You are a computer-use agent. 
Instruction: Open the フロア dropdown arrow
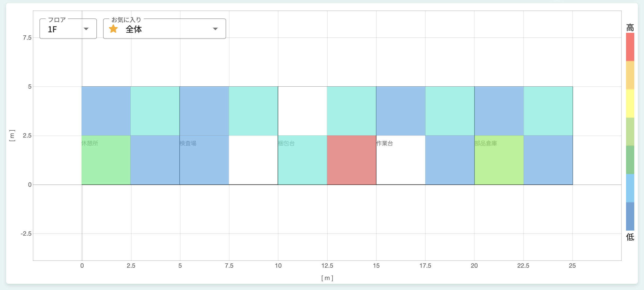tap(86, 29)
